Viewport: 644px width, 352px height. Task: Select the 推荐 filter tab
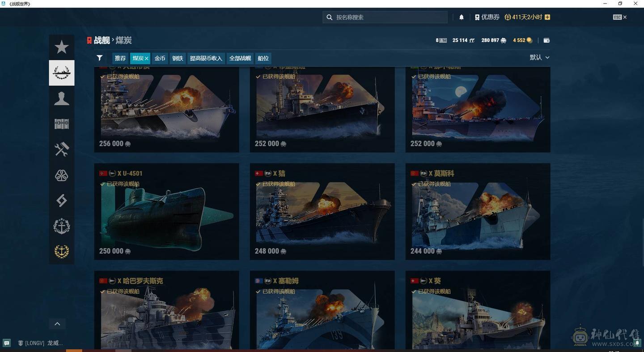click(x=120, y=58)
